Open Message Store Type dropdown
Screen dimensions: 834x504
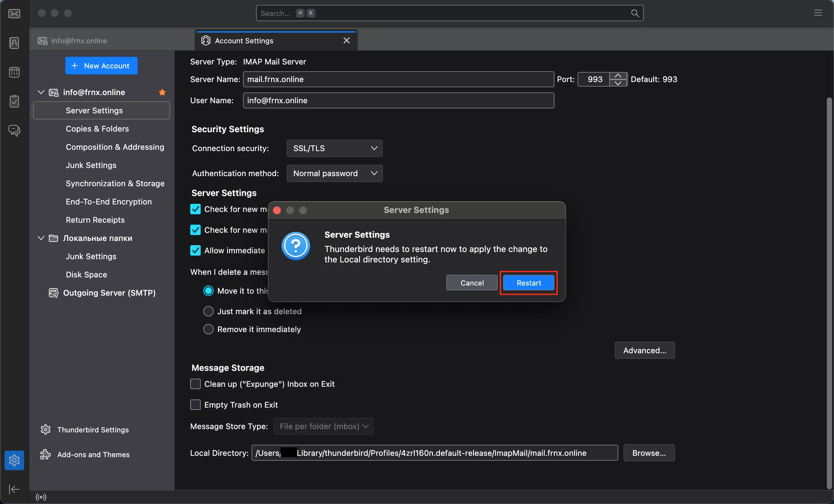(324, 426)
